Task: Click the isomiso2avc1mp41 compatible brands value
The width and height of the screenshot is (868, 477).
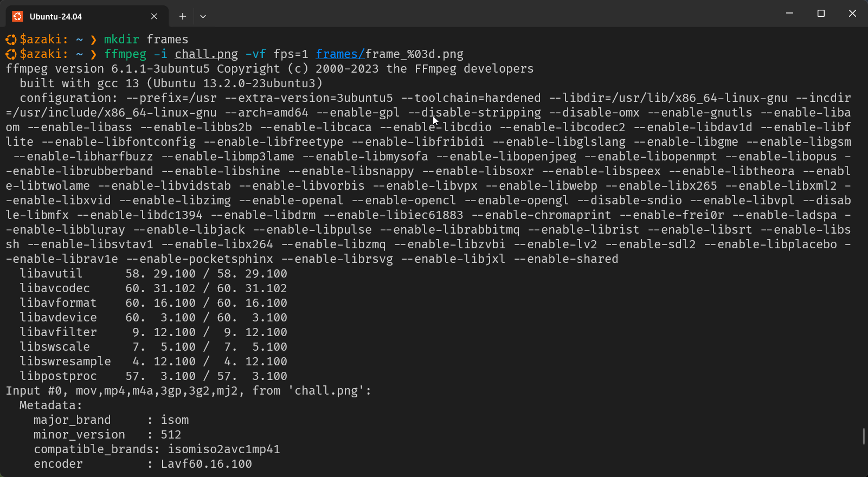Action: [224, 449]
